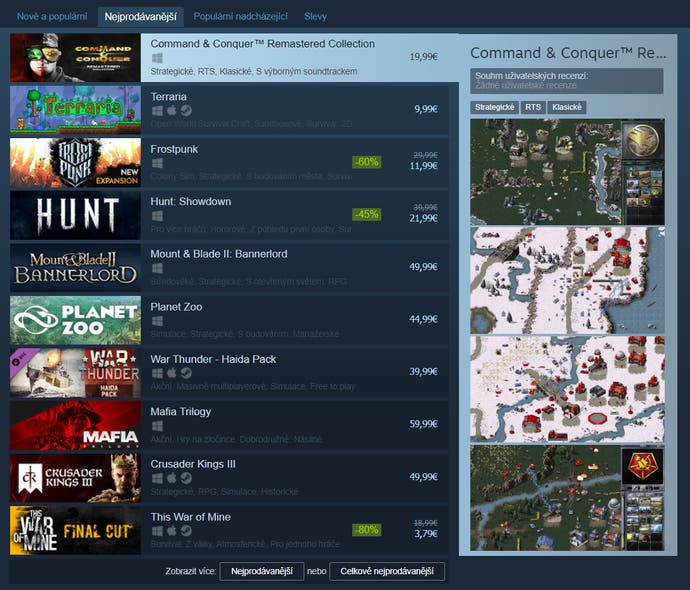Select the RTS tag in the preview panel
The image size is (690, 590).
(533, 107)
